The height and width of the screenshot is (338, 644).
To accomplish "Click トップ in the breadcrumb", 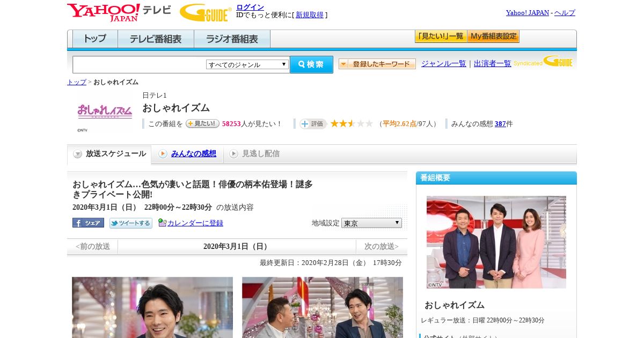I will pos(77,82).
